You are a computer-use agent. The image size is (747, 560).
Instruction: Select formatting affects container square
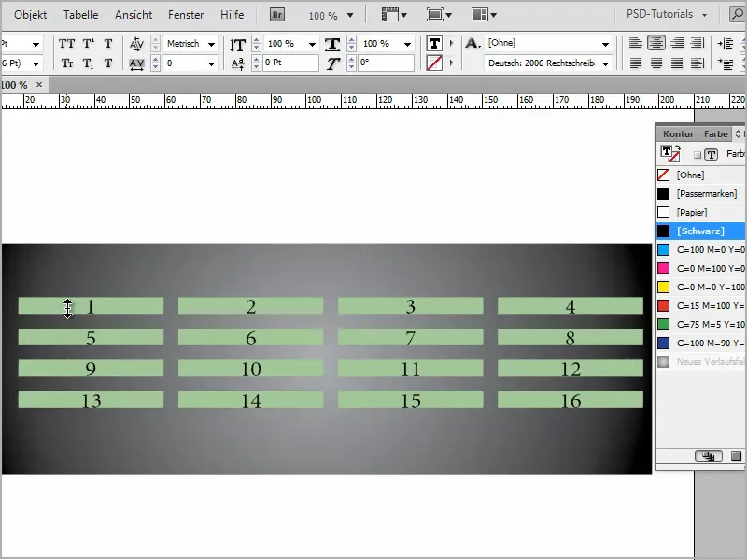pyautogui.click(x=698, y=155)
